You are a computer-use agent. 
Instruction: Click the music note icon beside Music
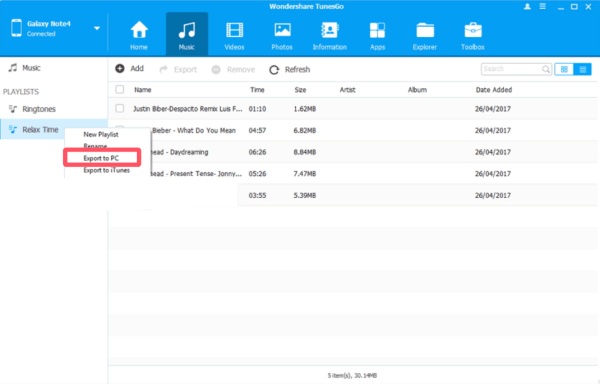pyautogui.click(x=13, y=68)
